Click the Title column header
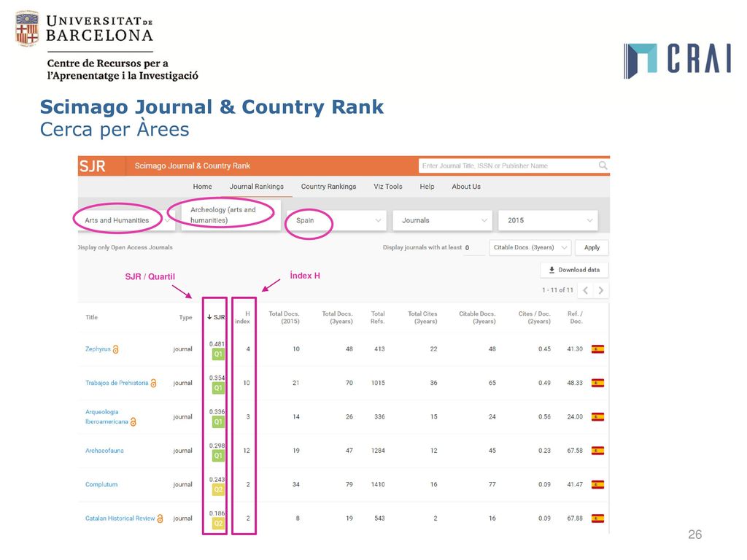 [91, 317]
